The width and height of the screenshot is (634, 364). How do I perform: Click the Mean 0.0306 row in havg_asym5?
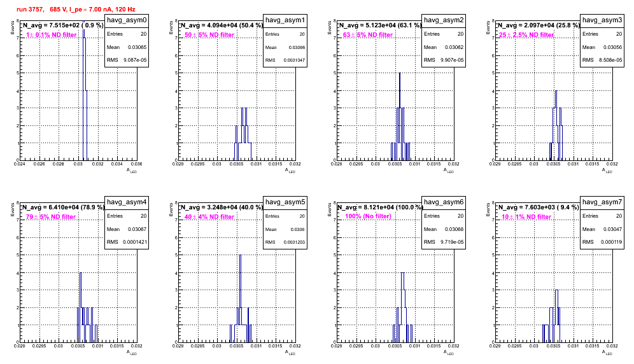(x=285, y=229)
